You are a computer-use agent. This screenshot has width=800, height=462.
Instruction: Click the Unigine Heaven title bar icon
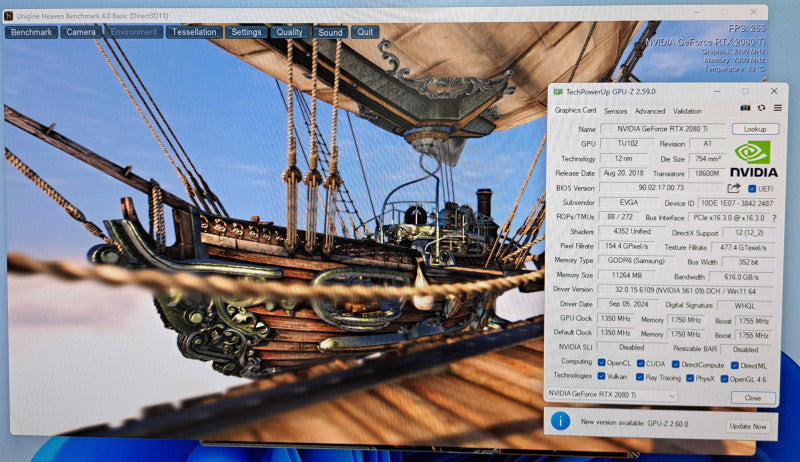pyautogui.click(x=8, y=16)
